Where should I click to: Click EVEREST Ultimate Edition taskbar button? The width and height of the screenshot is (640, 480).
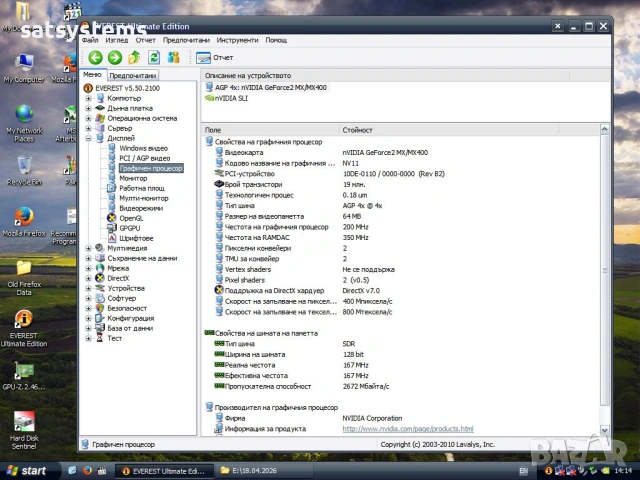pyautogui.click(x=164, y=471)
